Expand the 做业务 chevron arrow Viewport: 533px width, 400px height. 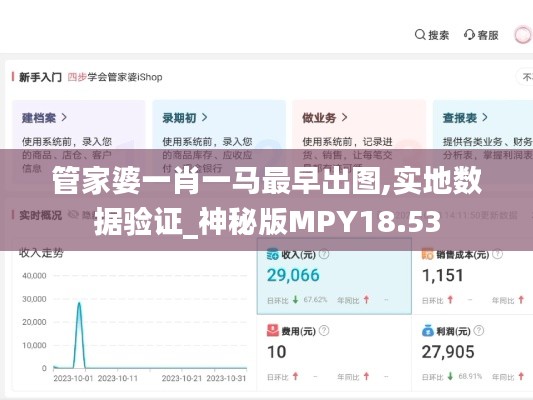pyautogui.click(x=344, y=118)
